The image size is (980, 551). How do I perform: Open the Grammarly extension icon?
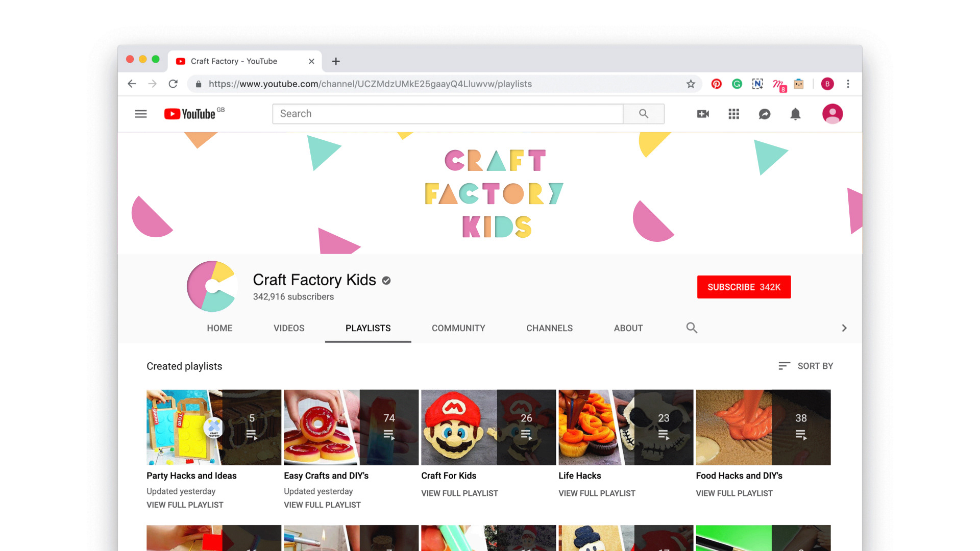pyautogui.click(x=737, y=84)
